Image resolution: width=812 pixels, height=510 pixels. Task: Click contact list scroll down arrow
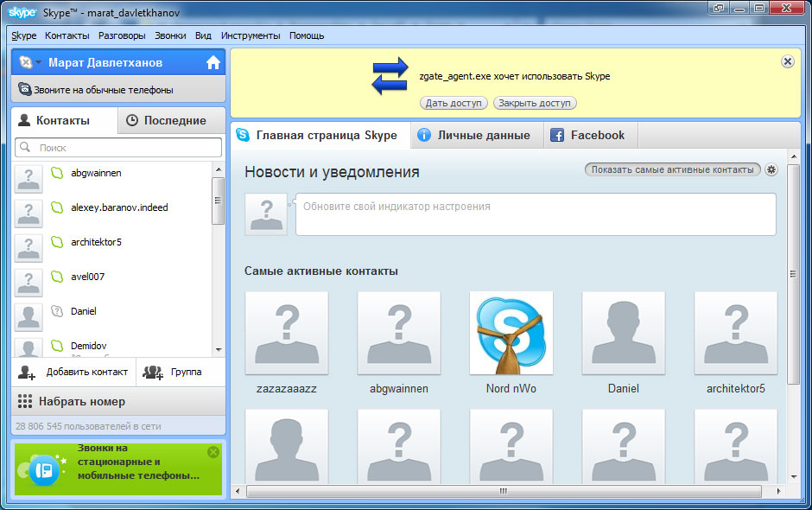(x=218, y=350)
